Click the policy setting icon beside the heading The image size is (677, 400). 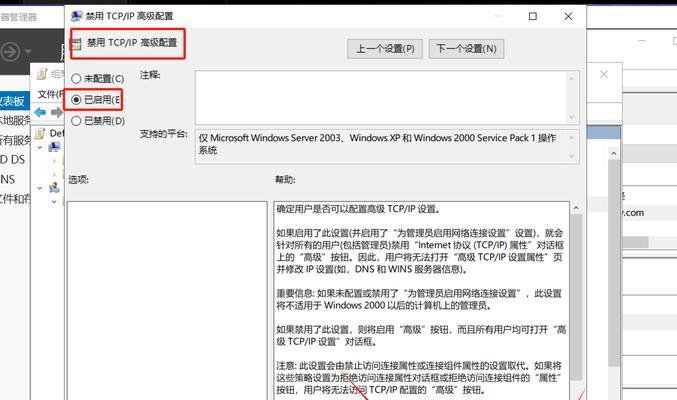[x=76, y=44]
